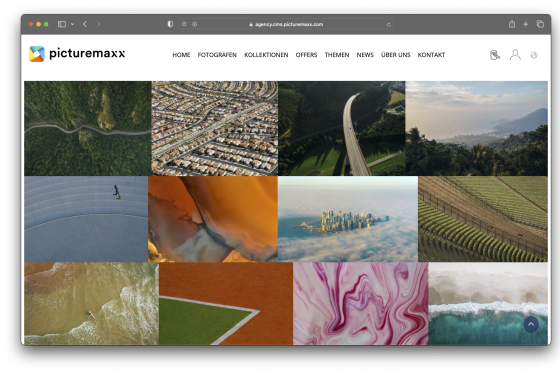Click the address bar with agency.cms.picturemaxx.com
This screenshot has height=373, width=560.
click(x=286, y=24)
